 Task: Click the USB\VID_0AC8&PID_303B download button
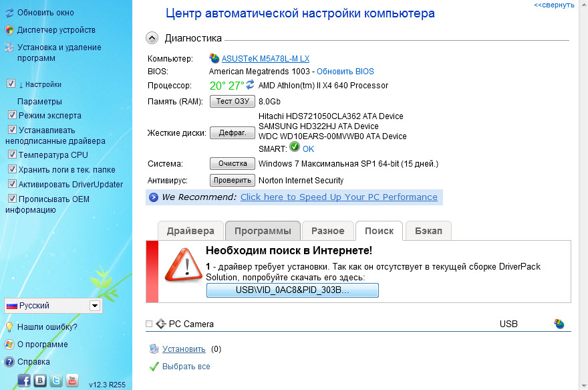293,290
